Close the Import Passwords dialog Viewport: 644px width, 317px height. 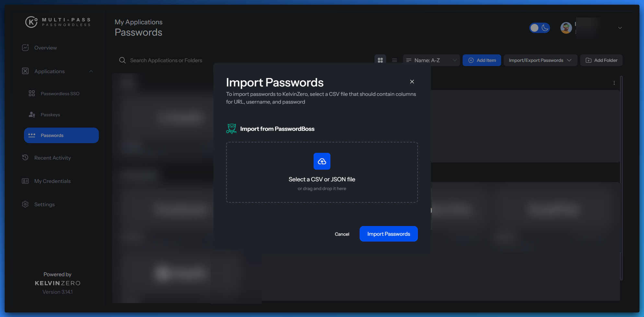[x=412, y=82]
